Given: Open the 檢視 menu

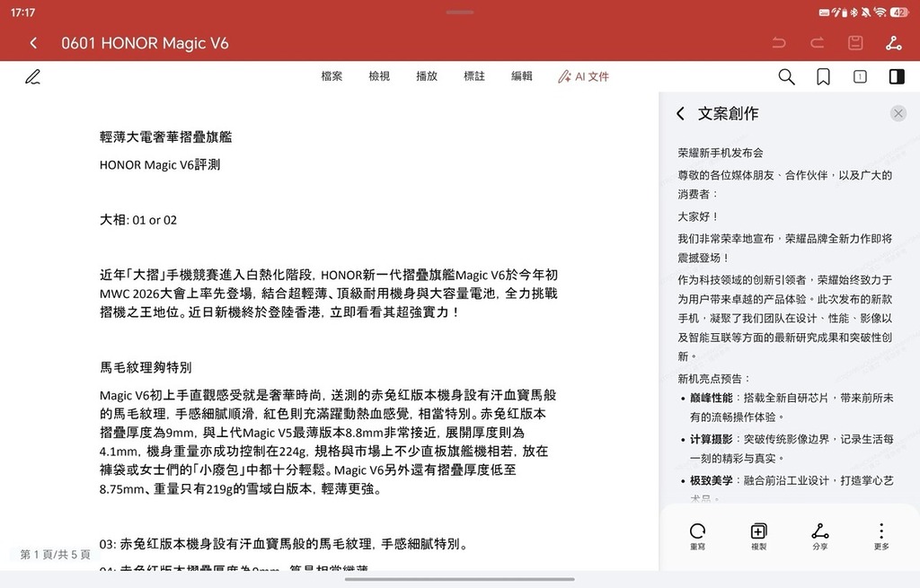Looking at the screenshot, I should coord(379,76).
